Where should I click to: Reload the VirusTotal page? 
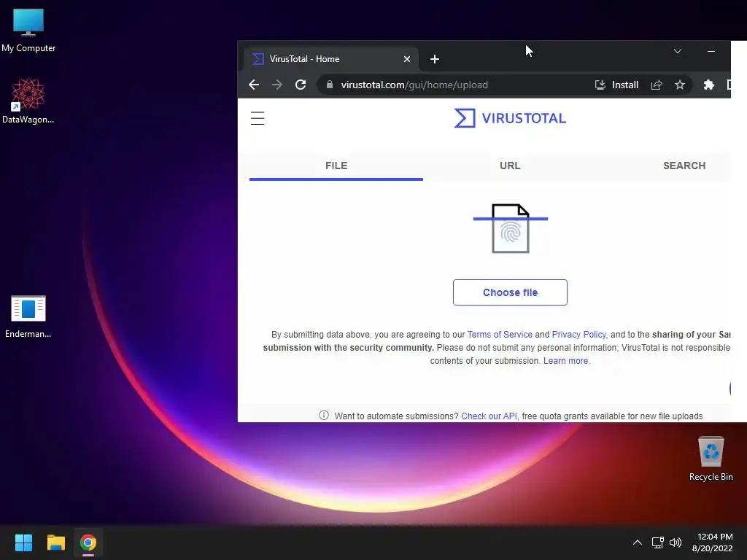pos(300,85)
